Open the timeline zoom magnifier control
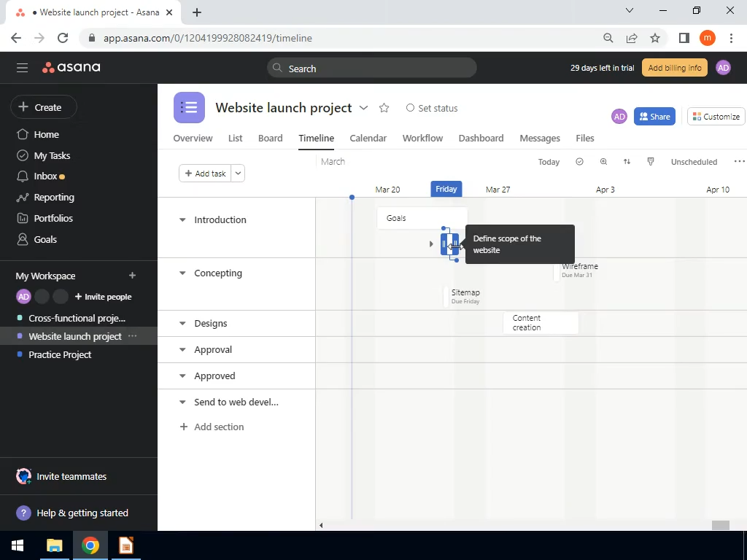This screenshot has height=560, width=747. [x=603, y=162]
